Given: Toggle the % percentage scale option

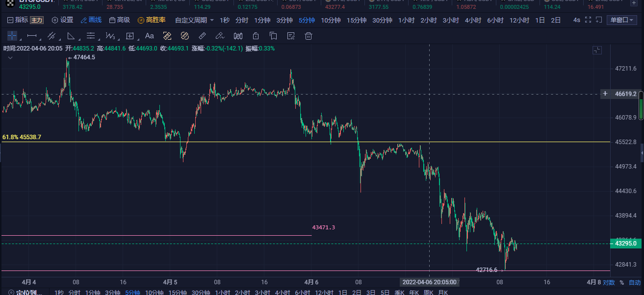Looking at the screenshot, I should click(x=621, y=282).
